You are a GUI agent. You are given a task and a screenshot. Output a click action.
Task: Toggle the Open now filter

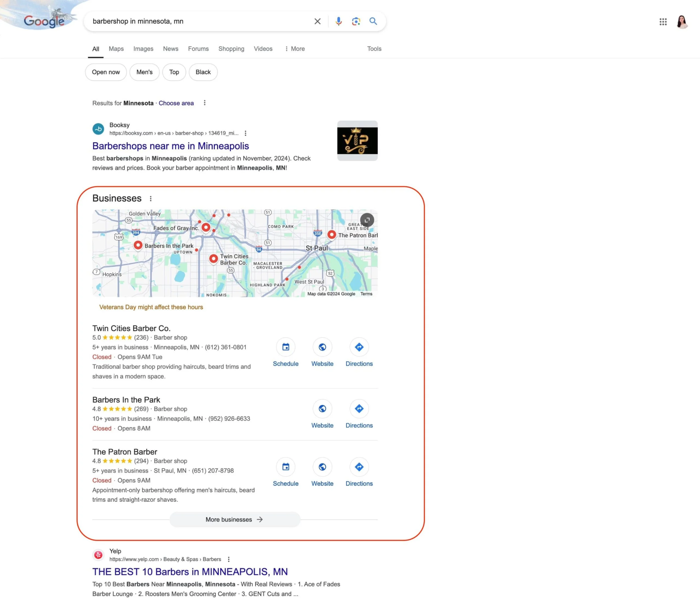click(x=106, y=72)
